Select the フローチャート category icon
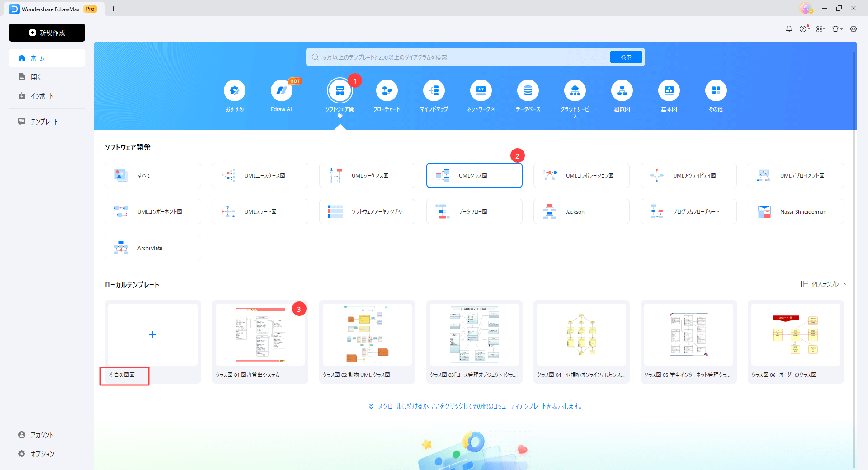This screenshot has height=470, width=868. click(x=387, y=91)
